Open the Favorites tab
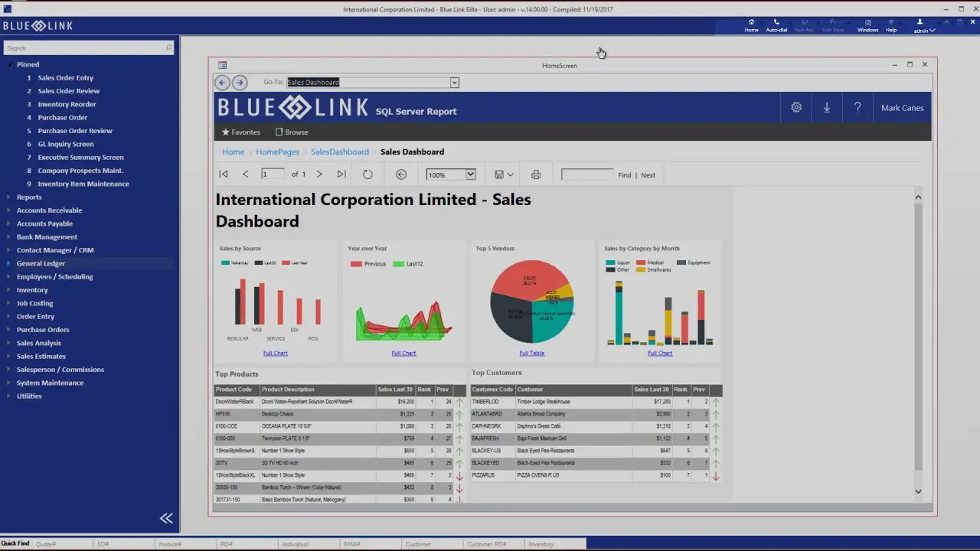This screenshot has width=980, height=551. tap(241, 132)
